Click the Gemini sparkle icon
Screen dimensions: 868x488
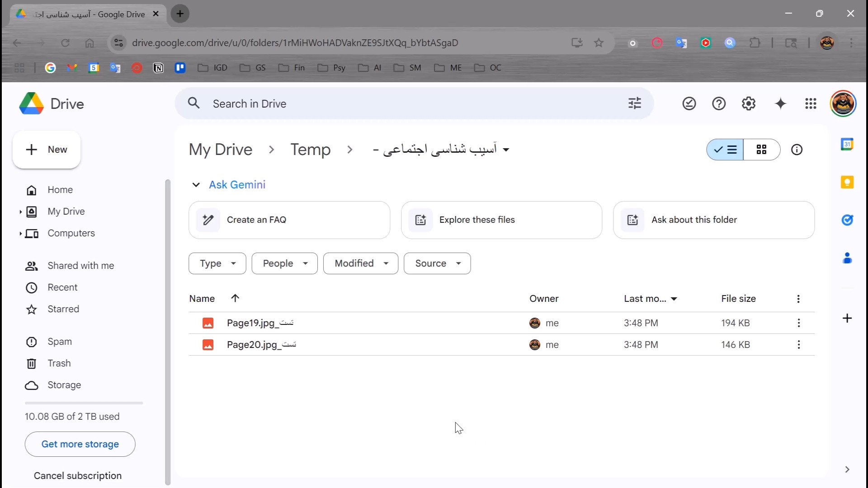click(780, 104)
